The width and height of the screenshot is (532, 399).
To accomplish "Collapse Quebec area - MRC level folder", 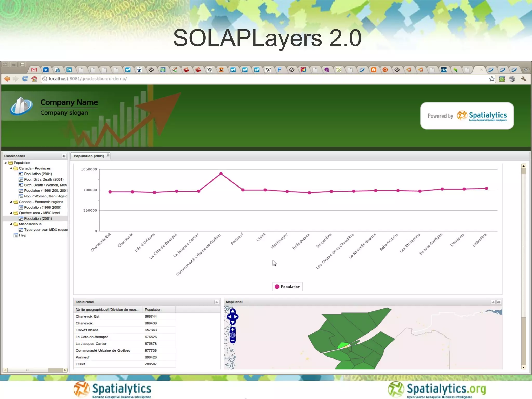I will [11, 213].
